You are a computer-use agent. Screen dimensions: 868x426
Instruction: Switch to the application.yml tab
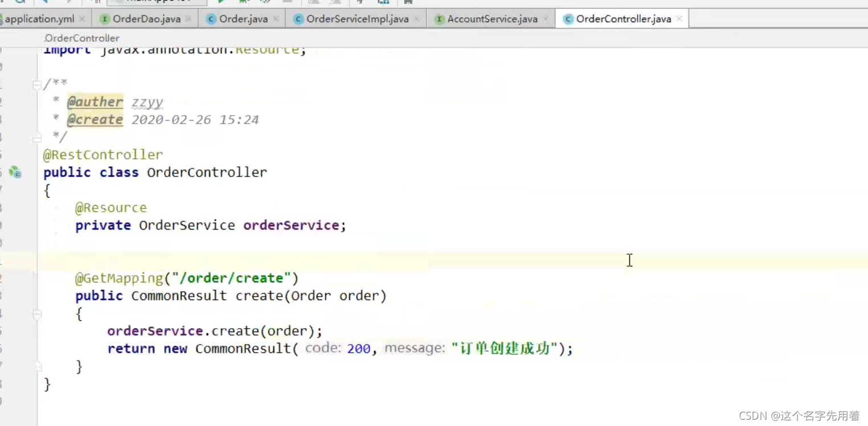point(44,19)
